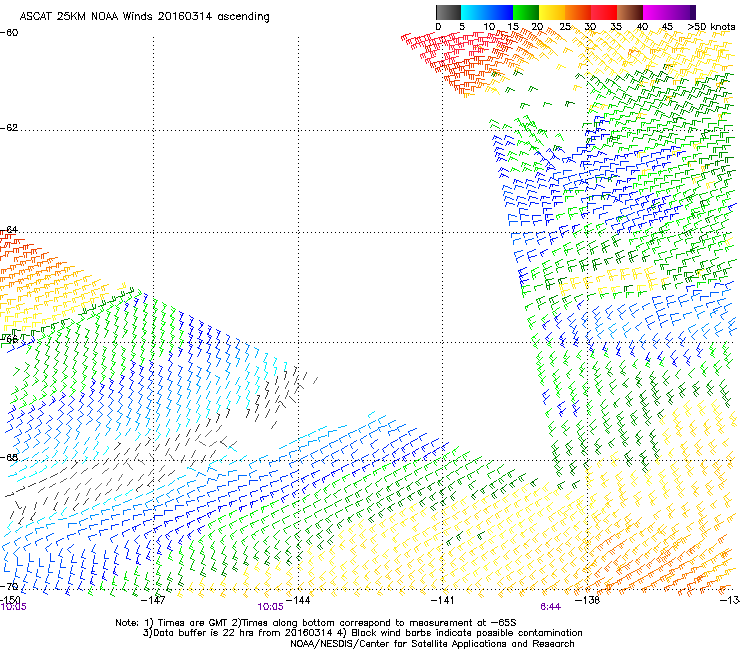Click the legend tick label '10'

pyautogui.click(x=488, y=27)
